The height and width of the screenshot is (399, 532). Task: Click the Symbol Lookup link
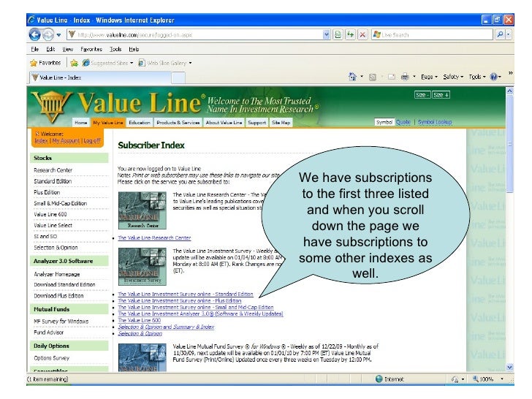435,122
